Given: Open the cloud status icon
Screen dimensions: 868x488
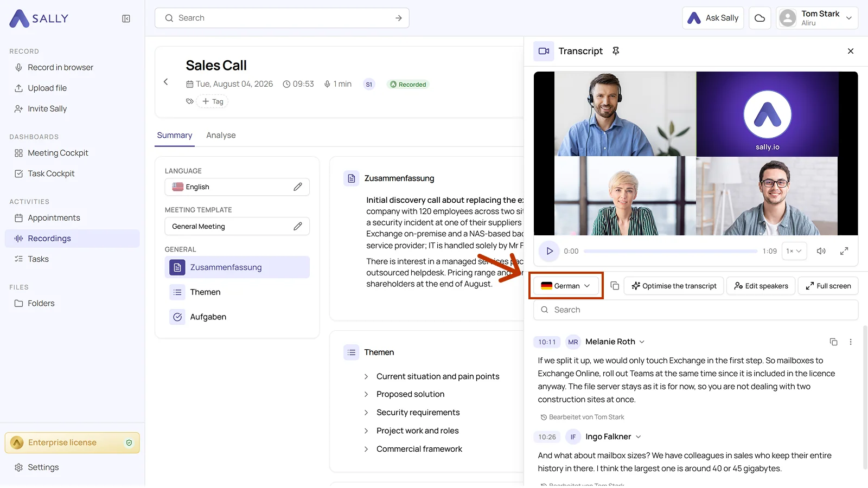Looking at the screenshot, I should click(x=760, y=18).
